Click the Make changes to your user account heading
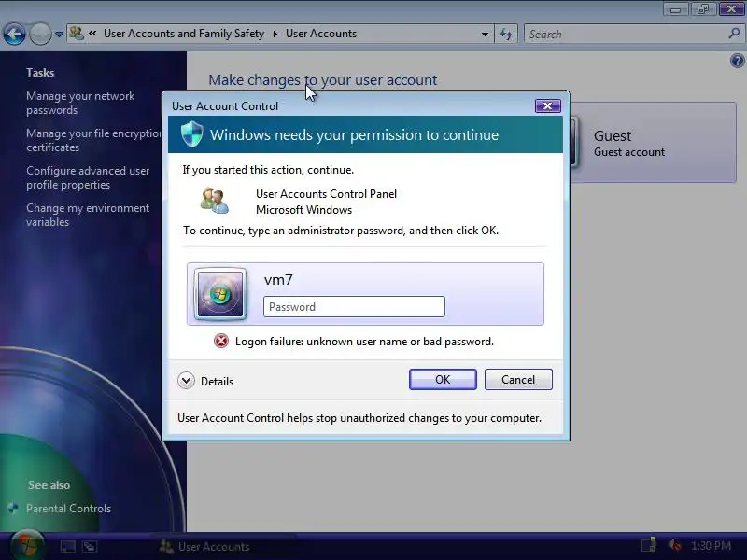The width and height of the screenshot is (747, 560). (322, 80)
